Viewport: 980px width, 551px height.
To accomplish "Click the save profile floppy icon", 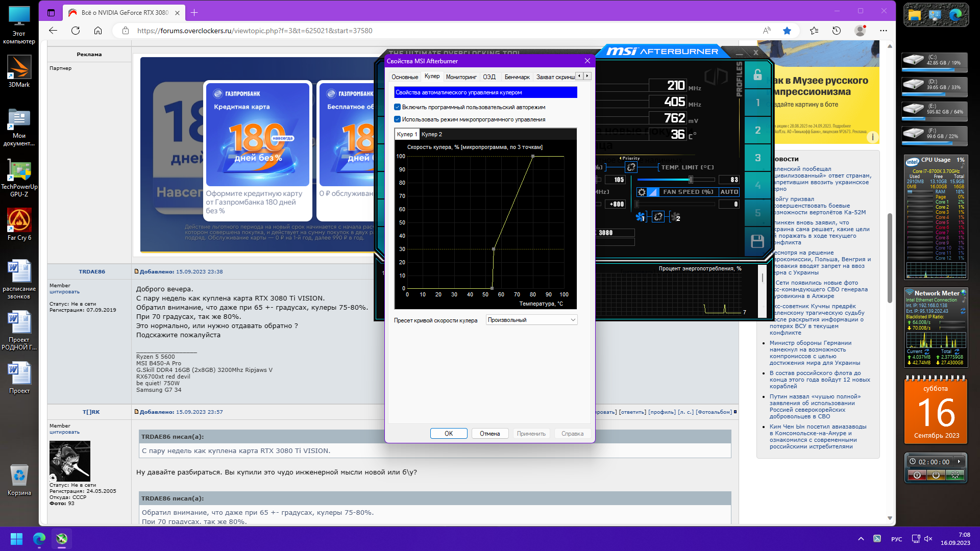I will click(757, 241).
